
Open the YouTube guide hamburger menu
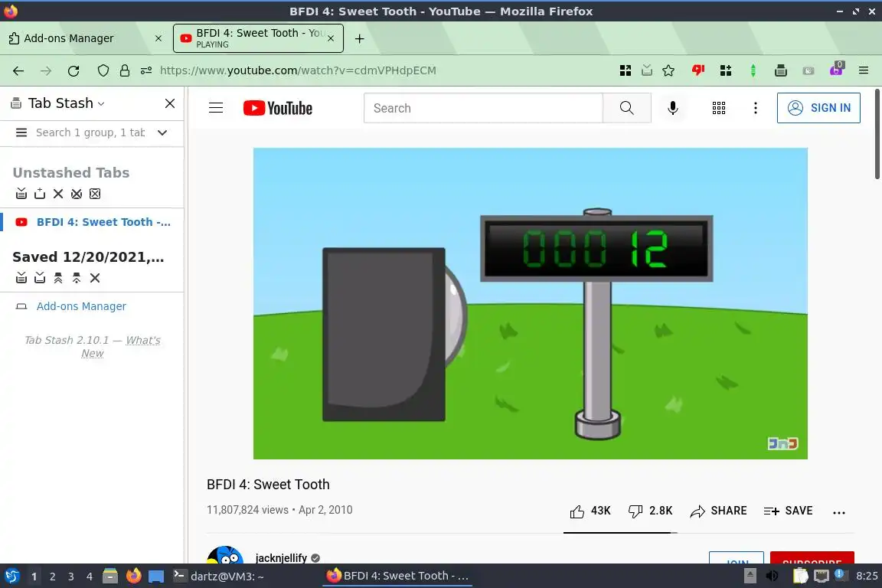click(x=216, y=108)
